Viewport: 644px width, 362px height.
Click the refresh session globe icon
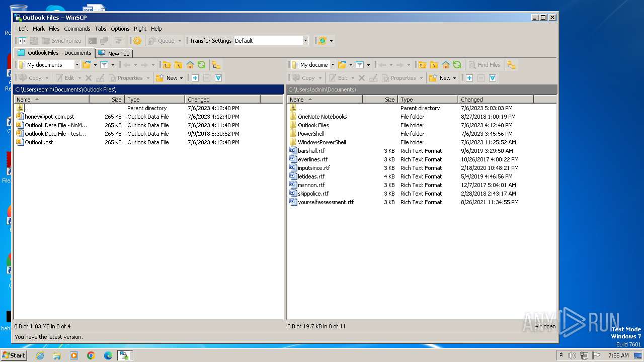pyautogui.click(x=323, y=41)
